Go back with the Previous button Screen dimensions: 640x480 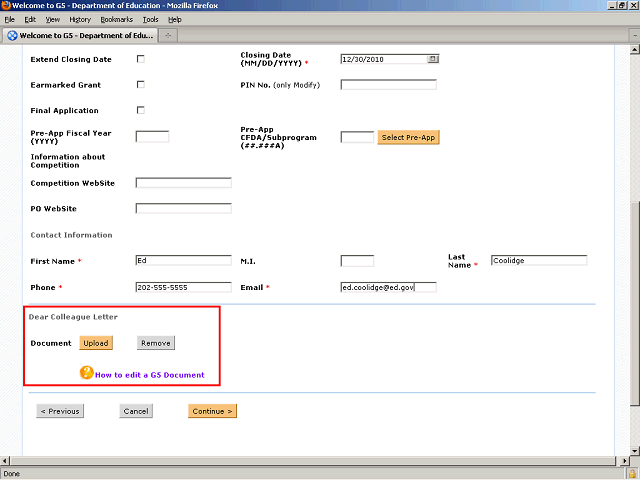point(60,411)
